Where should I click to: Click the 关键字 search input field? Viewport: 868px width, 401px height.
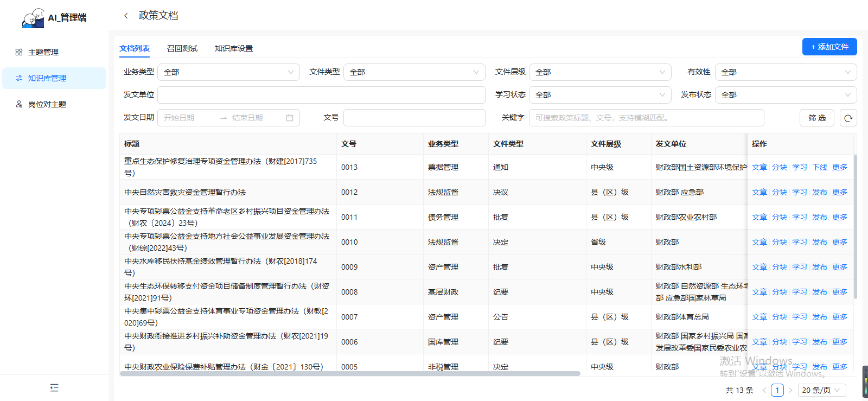click(646, 118)
